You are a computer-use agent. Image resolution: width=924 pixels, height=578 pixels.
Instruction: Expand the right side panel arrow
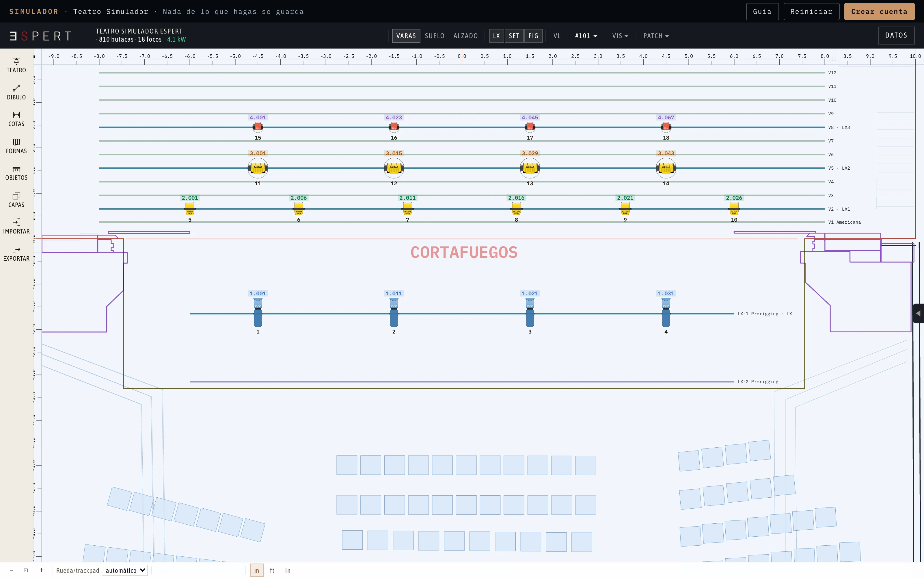[918, 314]
